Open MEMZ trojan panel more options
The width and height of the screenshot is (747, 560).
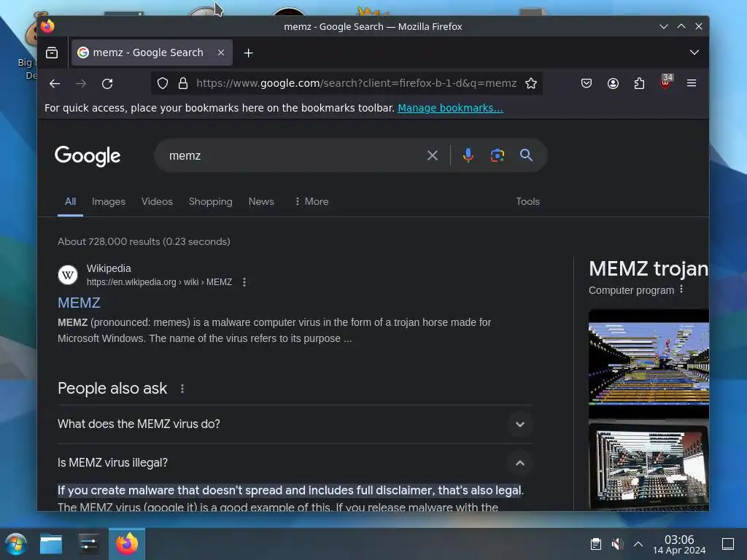pyautogui.click(x=682, y=289)
